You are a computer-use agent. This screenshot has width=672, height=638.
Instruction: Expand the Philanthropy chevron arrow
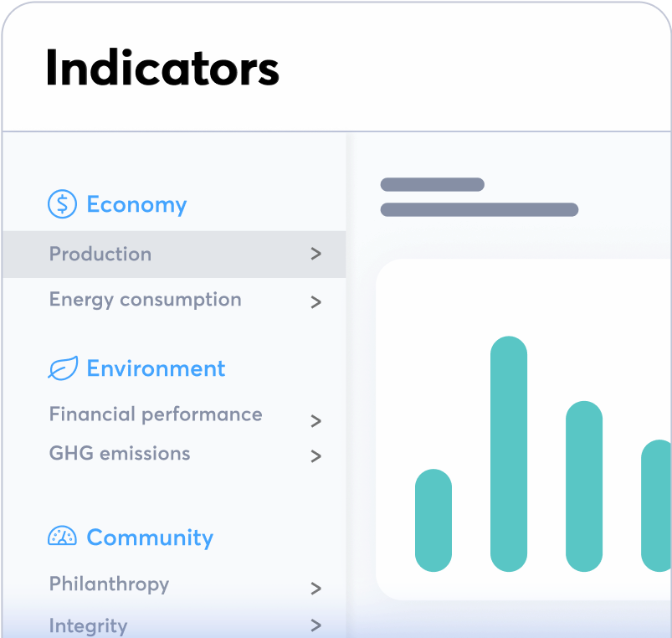pyautogui.click(x=315, y=589)
